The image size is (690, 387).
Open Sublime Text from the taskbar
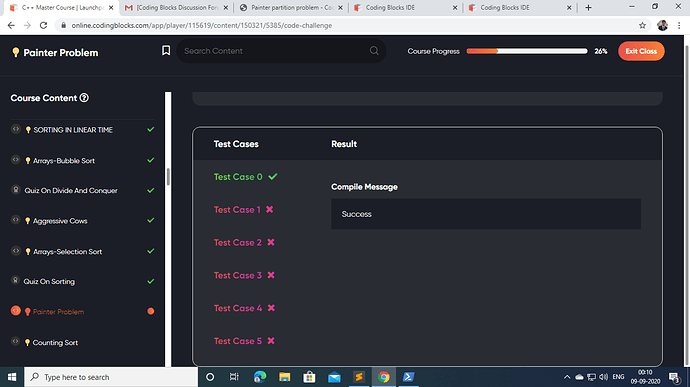[x=359, y=377]
